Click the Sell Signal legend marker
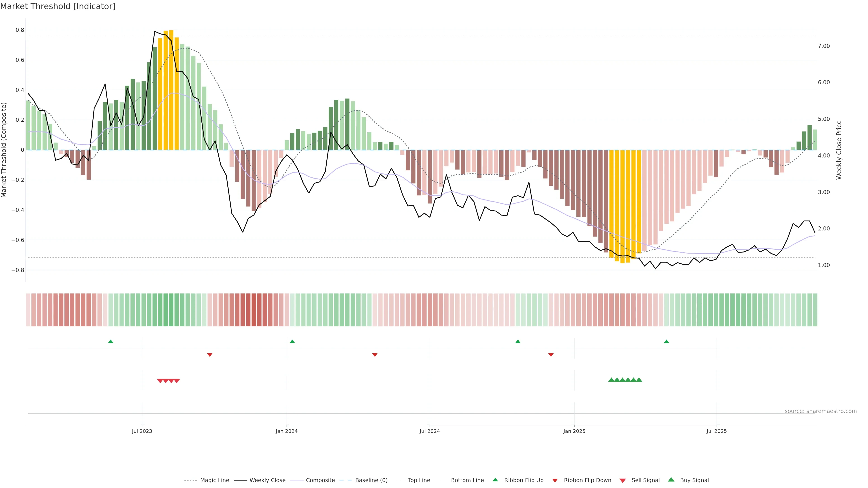Image resolution: width=868 pixels, height=488 pixels. pyautogui.click(x=623, y=480)
